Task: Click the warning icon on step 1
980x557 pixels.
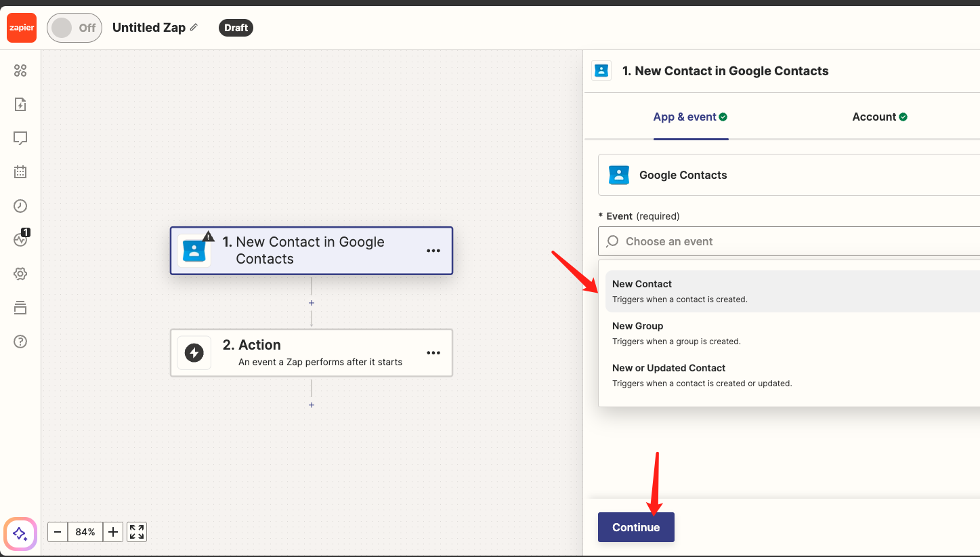Action: click(x=208, y=236)
